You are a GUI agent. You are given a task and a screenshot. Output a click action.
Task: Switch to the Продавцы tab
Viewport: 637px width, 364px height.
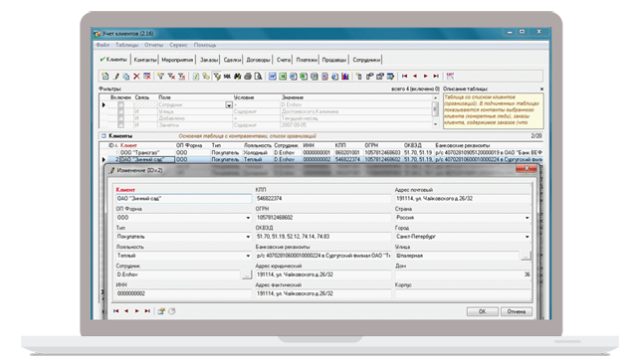[334, 60]
